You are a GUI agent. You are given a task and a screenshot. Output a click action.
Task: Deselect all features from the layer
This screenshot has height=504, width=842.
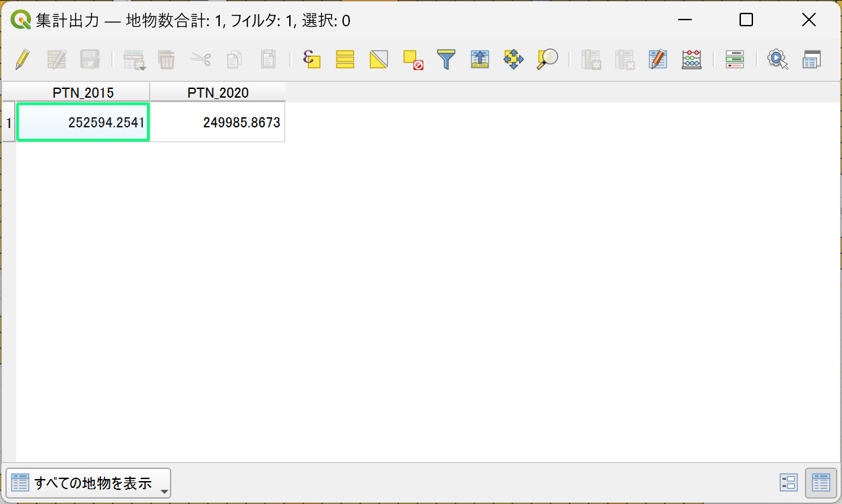coord(413,59)
